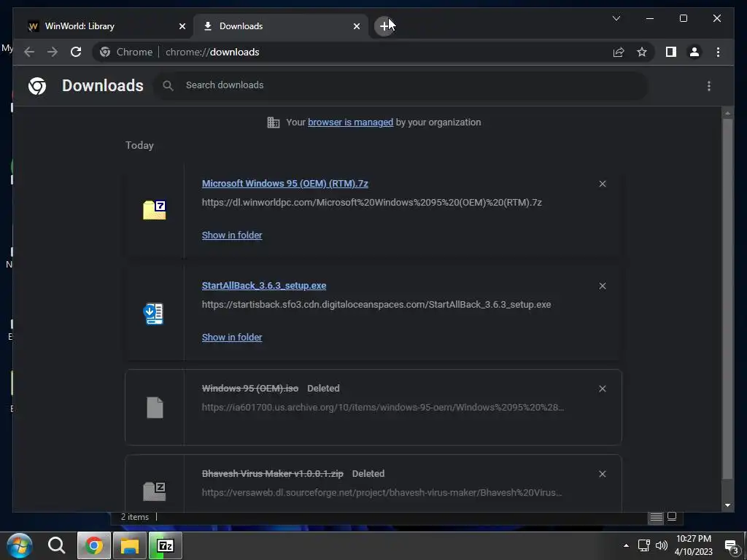Click the scrollbar down arrow
The width and height of the screenshot is (747, 560).
pos(727,505)
